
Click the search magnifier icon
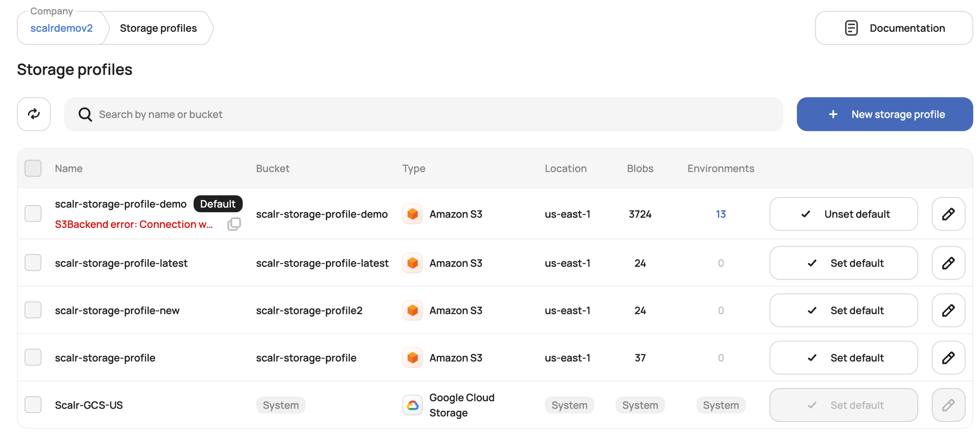[85, 114]
